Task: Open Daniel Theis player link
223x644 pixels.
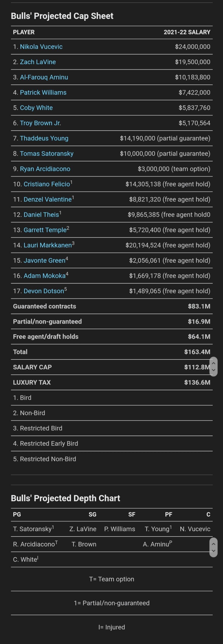Action: coord(41,215)
